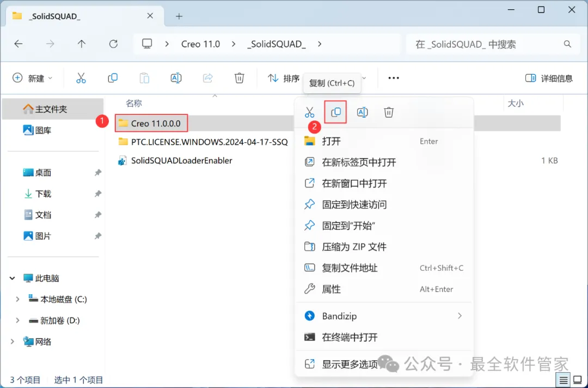This screenshot has height=388, width=588.
Task: Go up one folder level
Action: click(81, 44)
